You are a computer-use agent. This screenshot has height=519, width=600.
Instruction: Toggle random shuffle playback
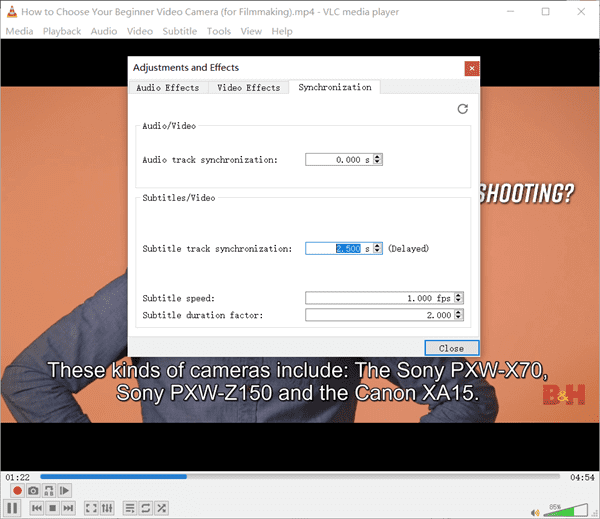161,508
